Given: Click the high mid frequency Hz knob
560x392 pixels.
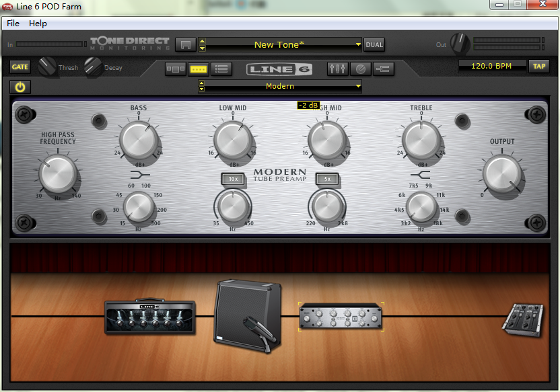Looking at the screenshot, I should [x=327, y=206].
